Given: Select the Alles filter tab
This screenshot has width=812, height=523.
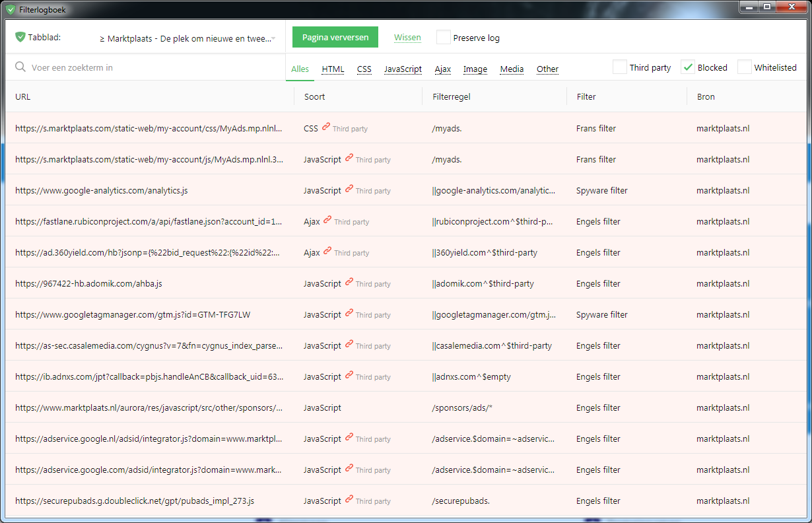Looking at the screenshot, I should tap(300, 69).
